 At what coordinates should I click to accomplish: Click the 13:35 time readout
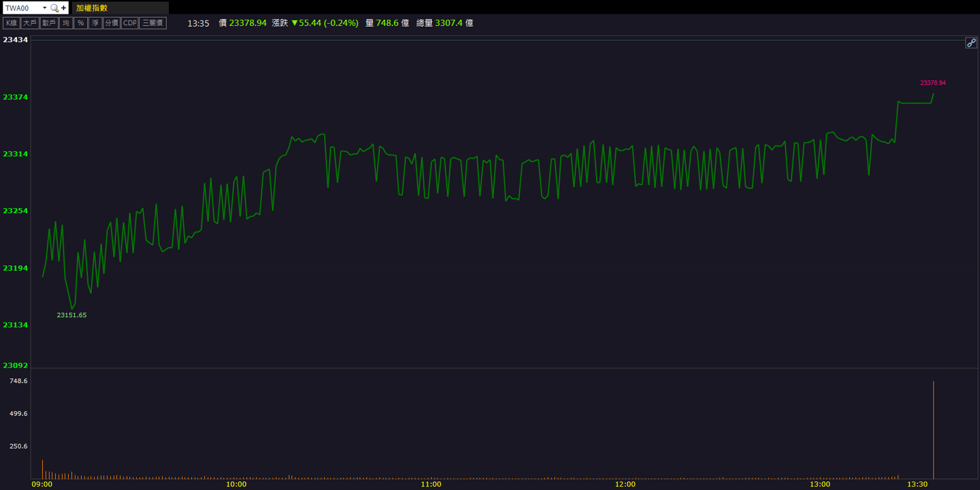point(198,23)
